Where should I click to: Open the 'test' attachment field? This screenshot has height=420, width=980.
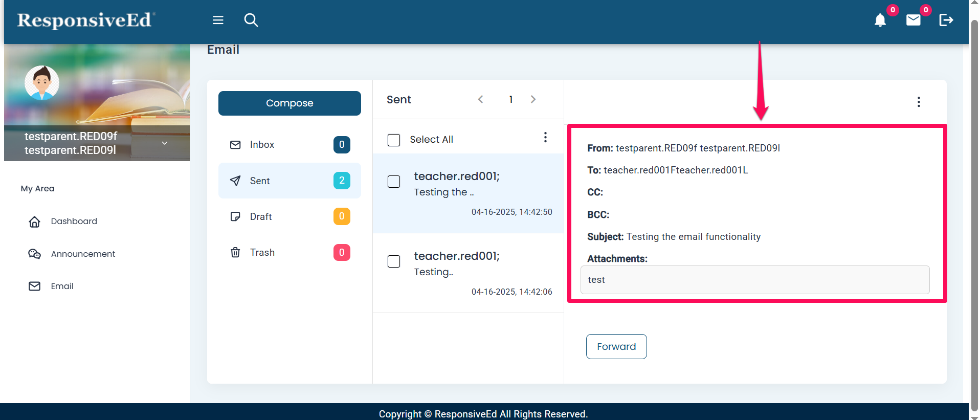click(755, 280)
